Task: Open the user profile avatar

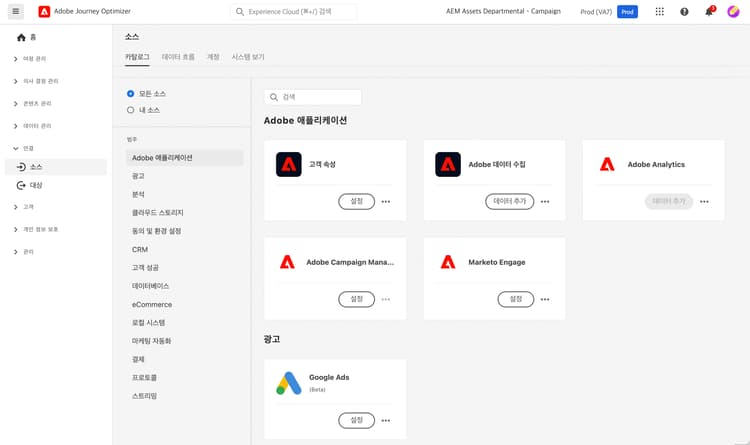Action: click(733, 11)
